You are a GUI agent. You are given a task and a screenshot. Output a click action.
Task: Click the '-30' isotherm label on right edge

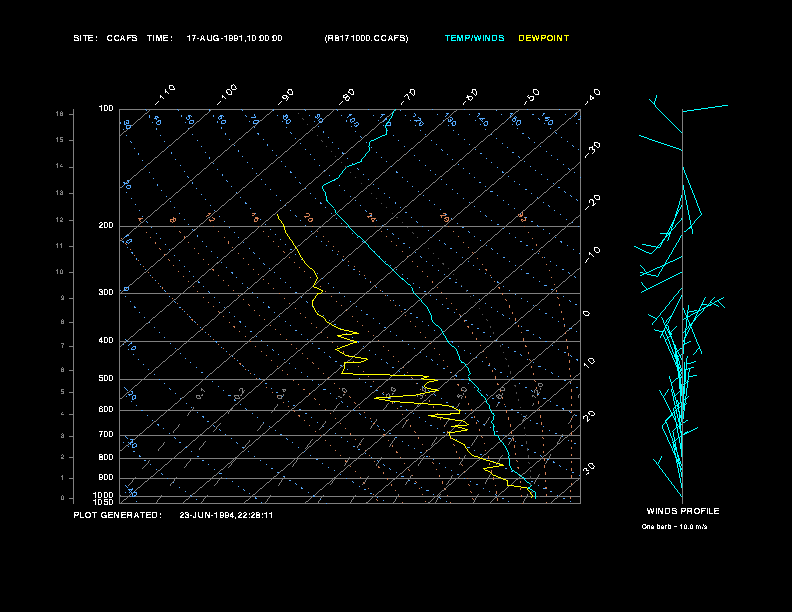tap(592, 150)
